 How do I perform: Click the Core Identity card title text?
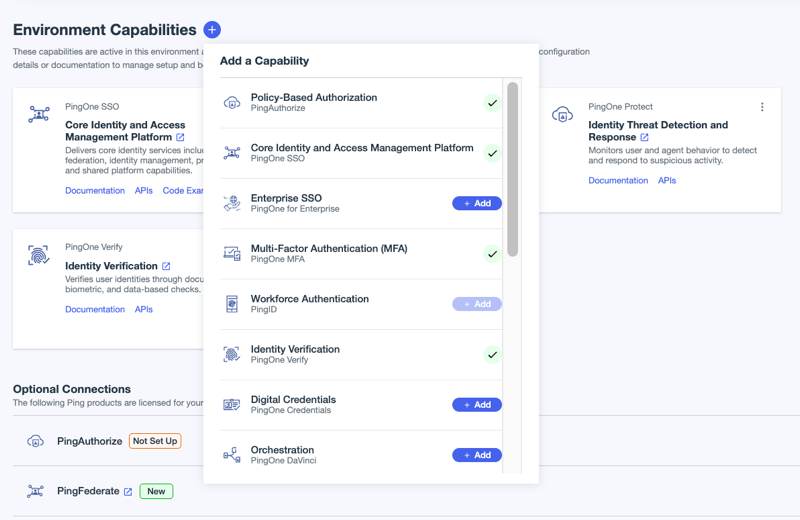(x=125, y=131)
